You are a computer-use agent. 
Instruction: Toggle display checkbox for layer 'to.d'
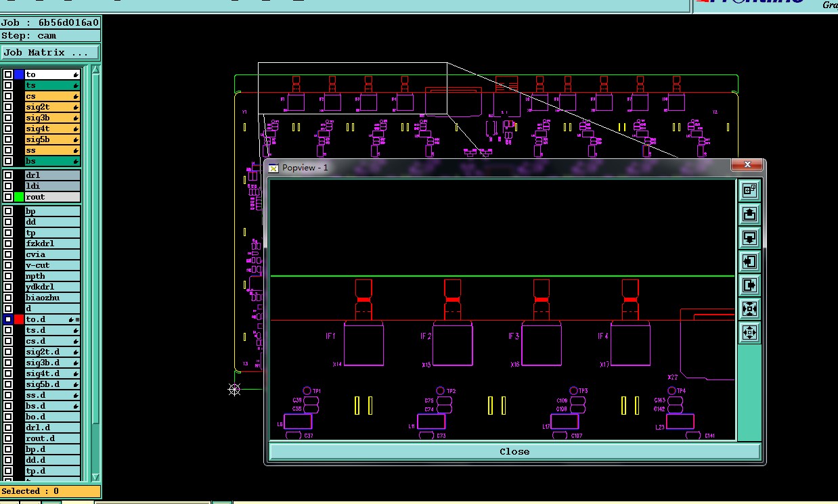8,319
